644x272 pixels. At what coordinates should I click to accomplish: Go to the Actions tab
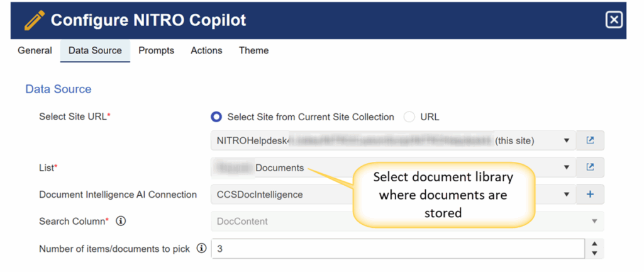tap(206, 50)
